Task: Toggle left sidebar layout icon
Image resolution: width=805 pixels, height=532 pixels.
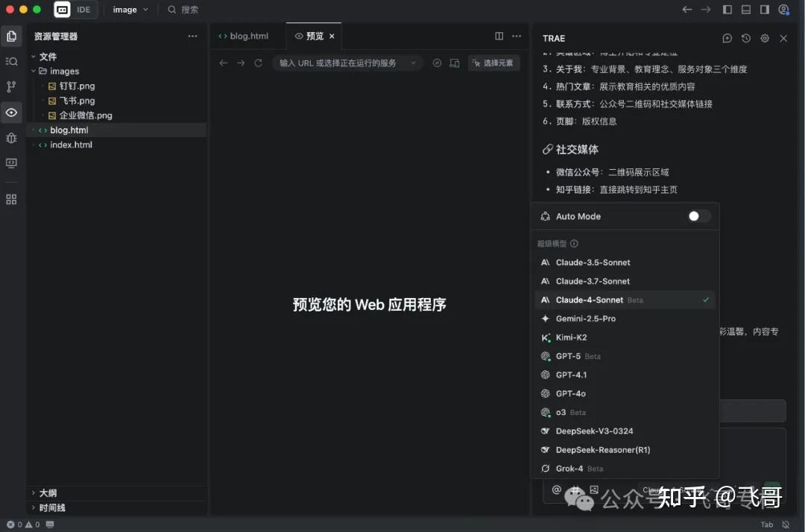Action: tap(727, 10)
